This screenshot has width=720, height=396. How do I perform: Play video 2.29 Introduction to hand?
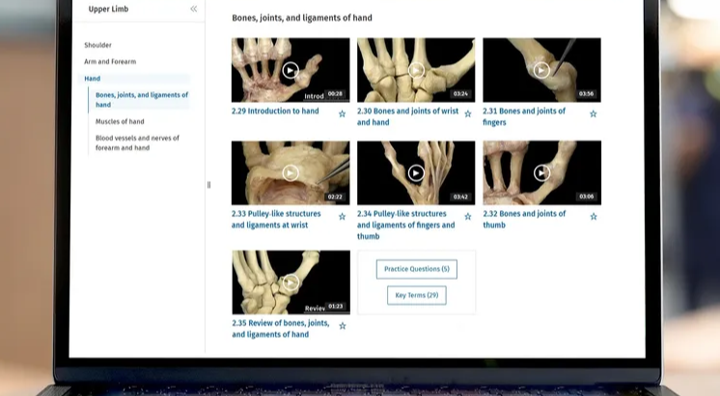[290, 70]
